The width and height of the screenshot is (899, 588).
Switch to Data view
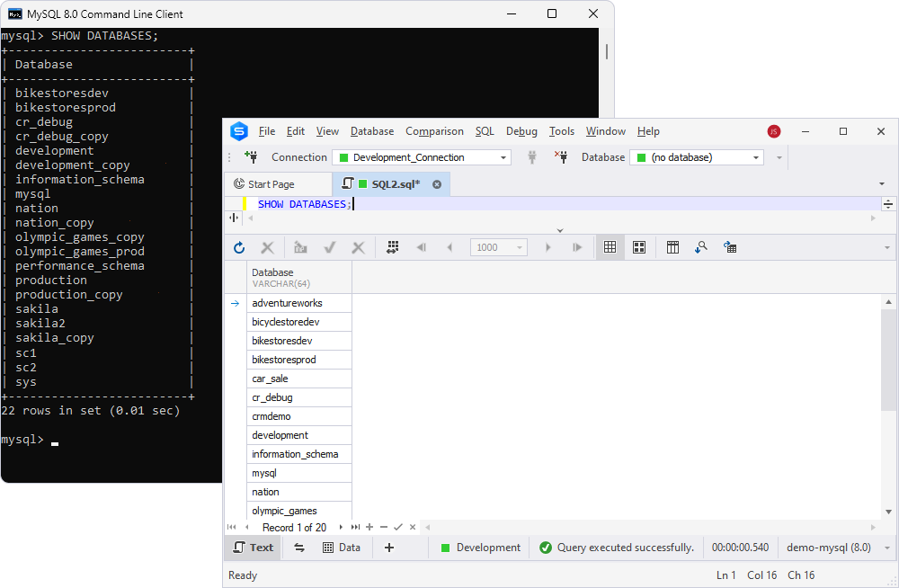click(x=342, y=548)
